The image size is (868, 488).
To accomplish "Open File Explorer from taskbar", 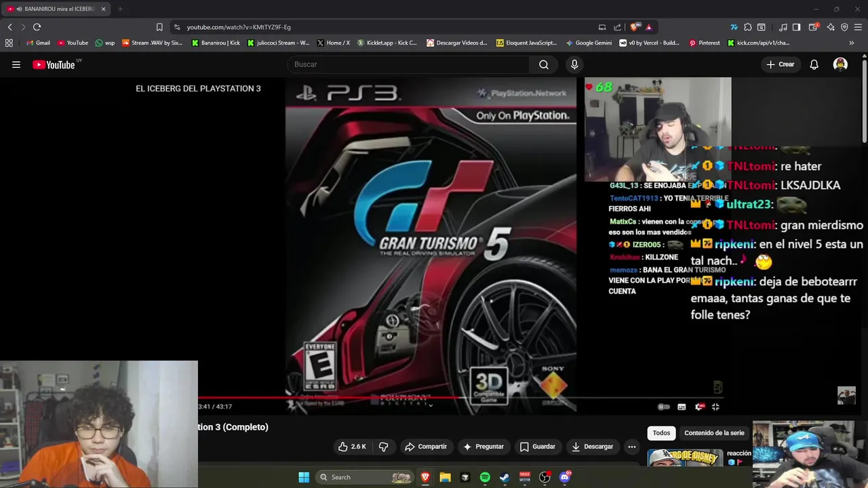I will pyautogui.click(x=445, y=477).
